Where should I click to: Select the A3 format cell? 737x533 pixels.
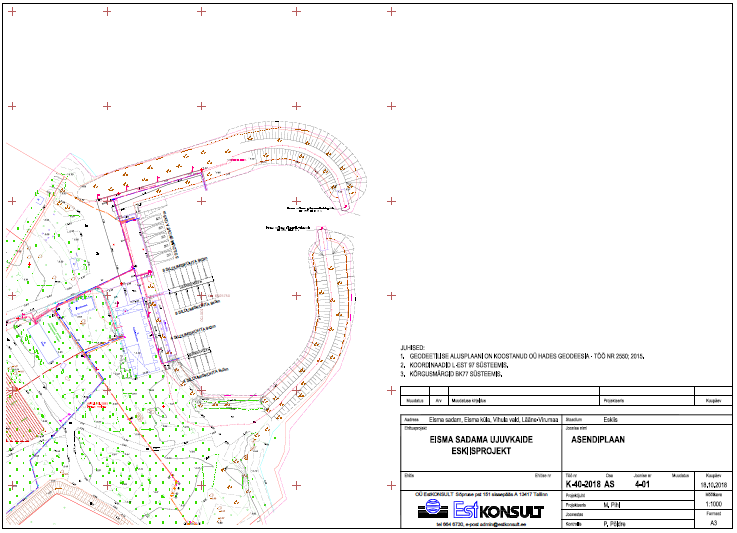713,523
